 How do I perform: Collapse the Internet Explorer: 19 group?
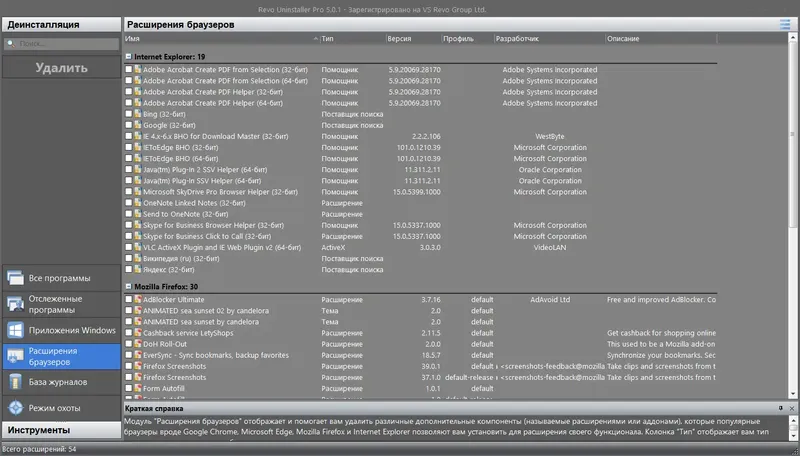[129, 57]
